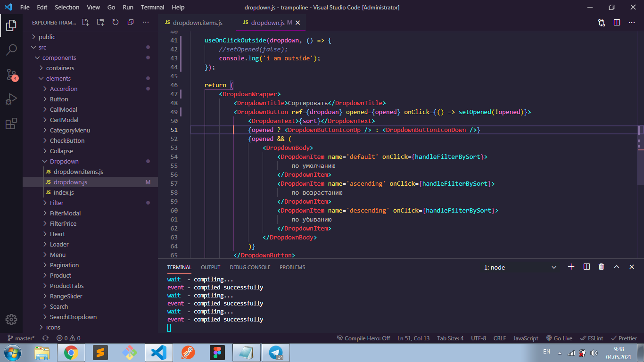The height and width of the screenshot is (362, 644).
Task: Open the Terminal menu in menu bar
Action: point(153,7)
